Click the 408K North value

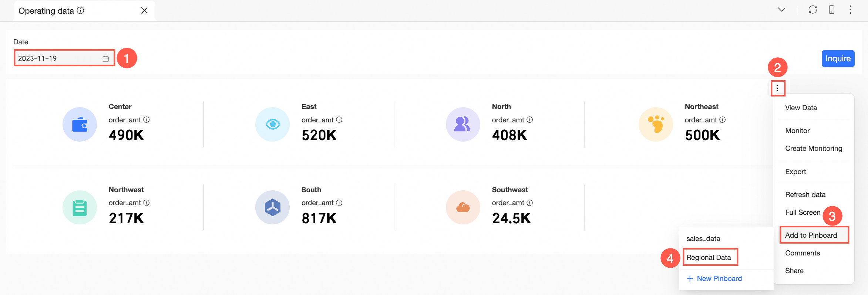509,135
